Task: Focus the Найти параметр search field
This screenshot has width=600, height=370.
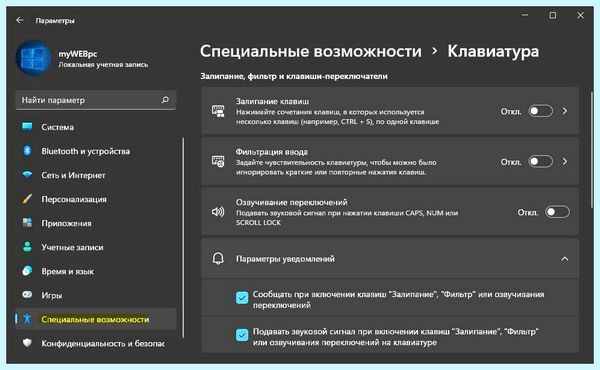Action: pos(96,100)
